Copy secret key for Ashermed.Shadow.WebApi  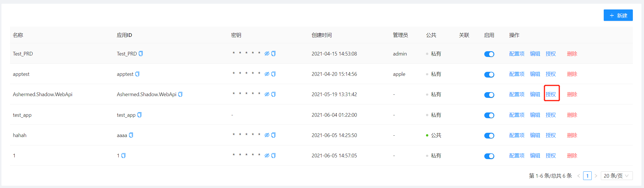[x=273, y=94]
